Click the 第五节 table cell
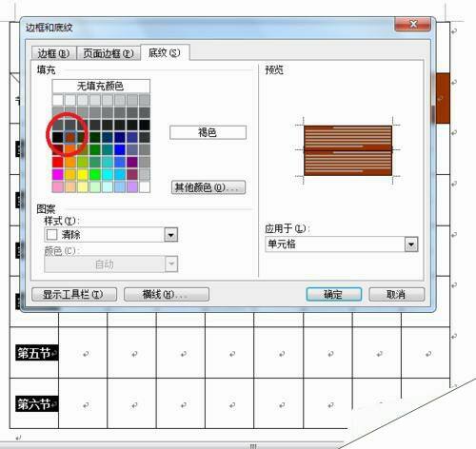Viewport: 476px width, 449px height. pos(34,353)
